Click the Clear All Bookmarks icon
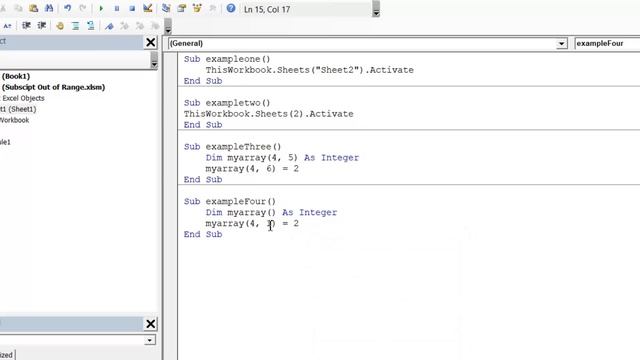 pyautogui.click(x=155, y=26)
